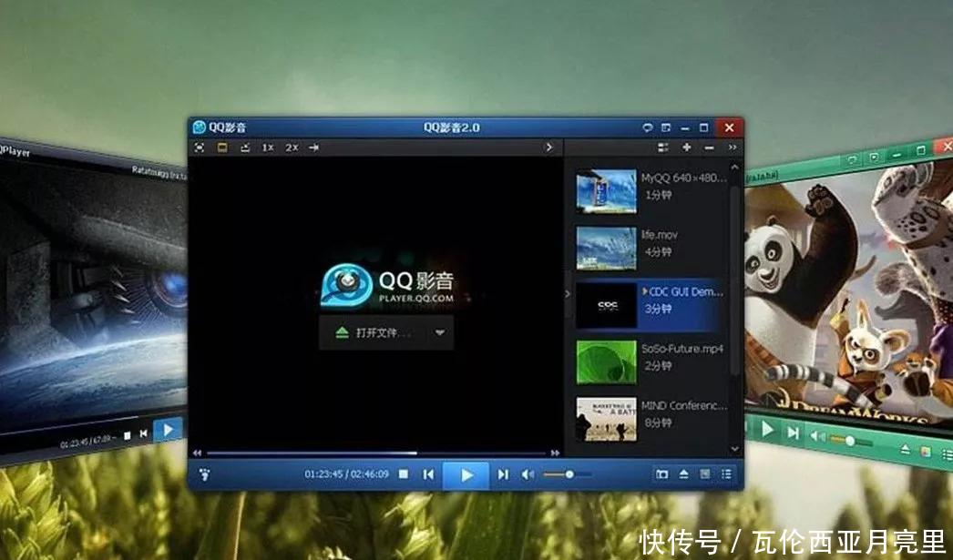This screenshot has width=953, height=560.
Task: Click the QQ影音 logo icon in title bar
Action: (199, 127)
